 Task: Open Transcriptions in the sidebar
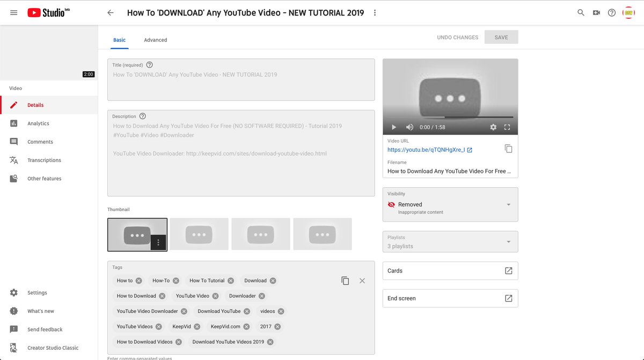click(49, 160)
